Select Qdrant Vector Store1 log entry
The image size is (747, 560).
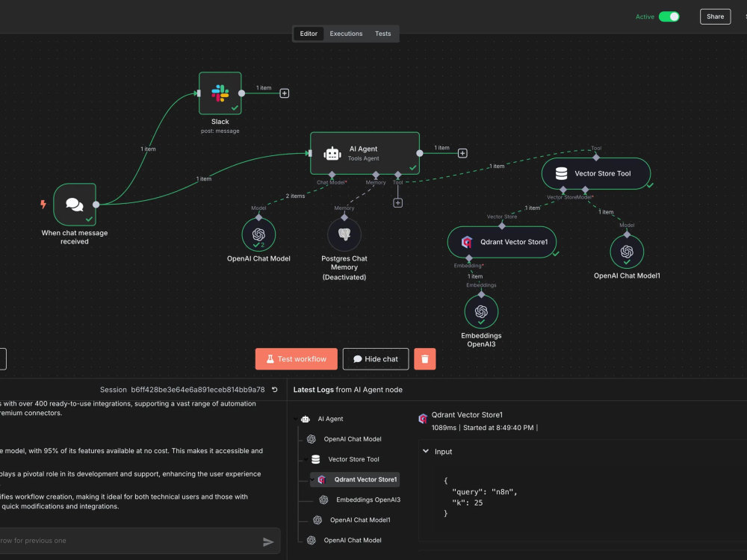(355, 479)
